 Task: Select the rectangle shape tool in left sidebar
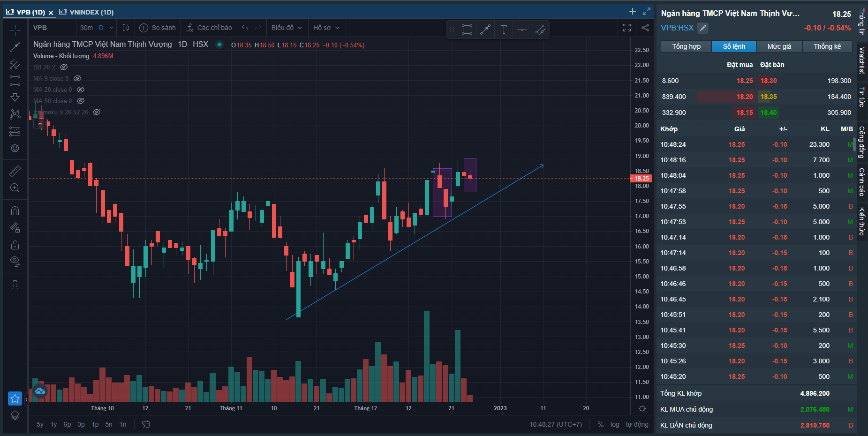point(15,81)
